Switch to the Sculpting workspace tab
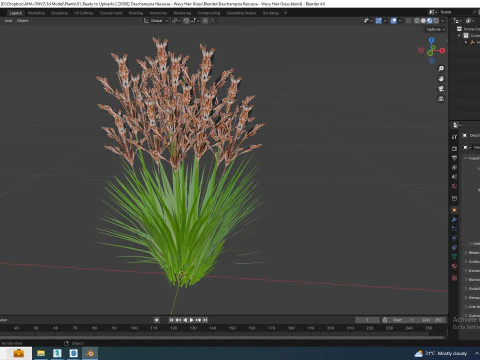The height and width of the screenshot is (360, 480). tap(59, 13)
